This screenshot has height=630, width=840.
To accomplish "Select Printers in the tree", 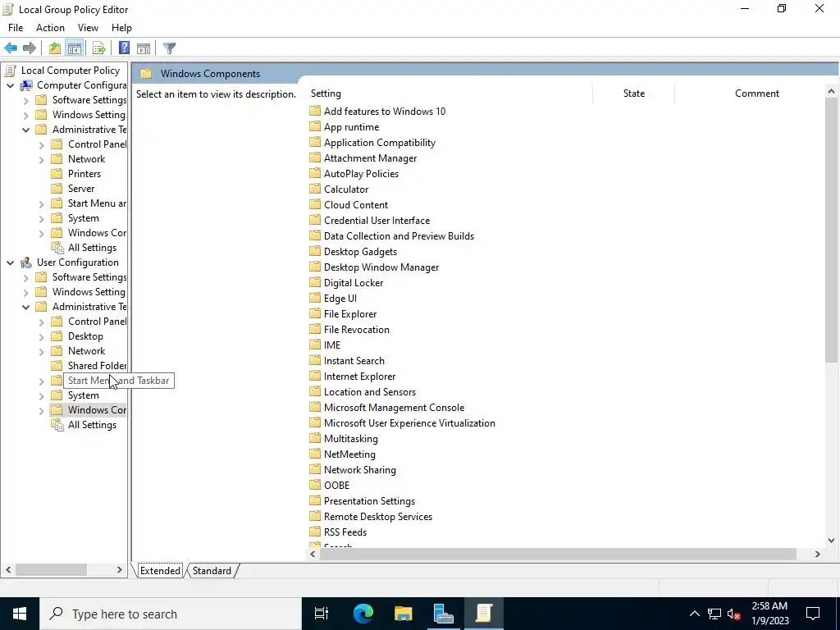I will point(84,174).
